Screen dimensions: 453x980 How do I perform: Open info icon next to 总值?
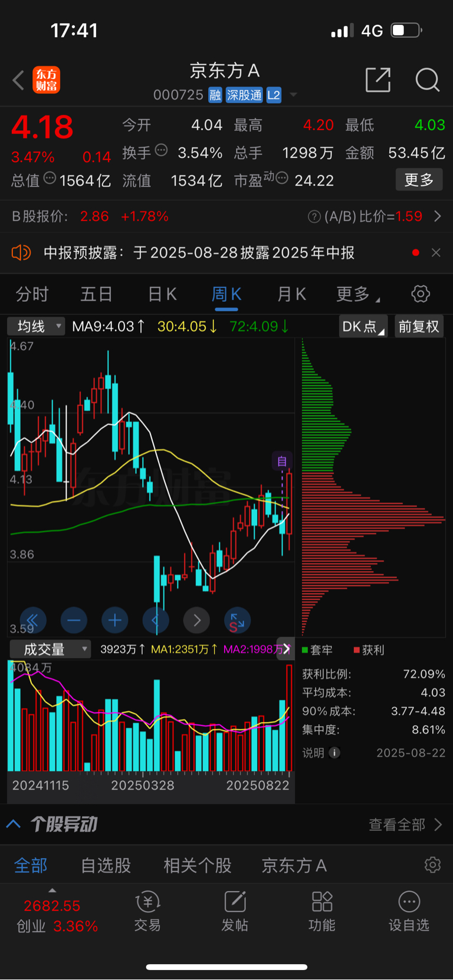pyautogui.click(x=50, y=177)
